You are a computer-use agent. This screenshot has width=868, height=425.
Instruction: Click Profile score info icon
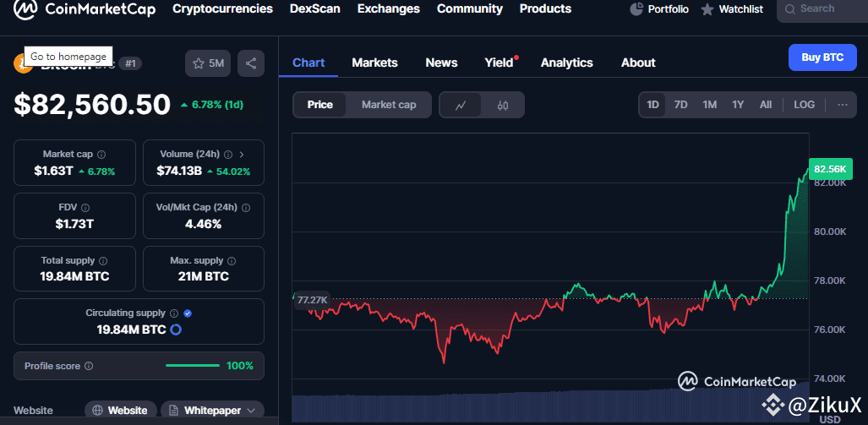pos(89,366)
